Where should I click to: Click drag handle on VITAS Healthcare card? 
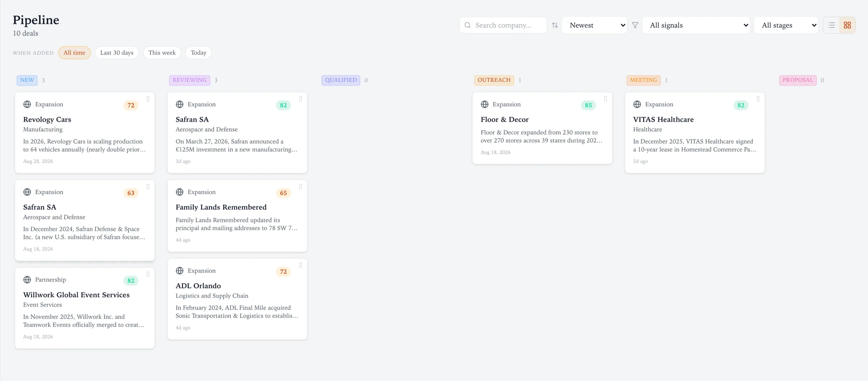pos(758,99)
